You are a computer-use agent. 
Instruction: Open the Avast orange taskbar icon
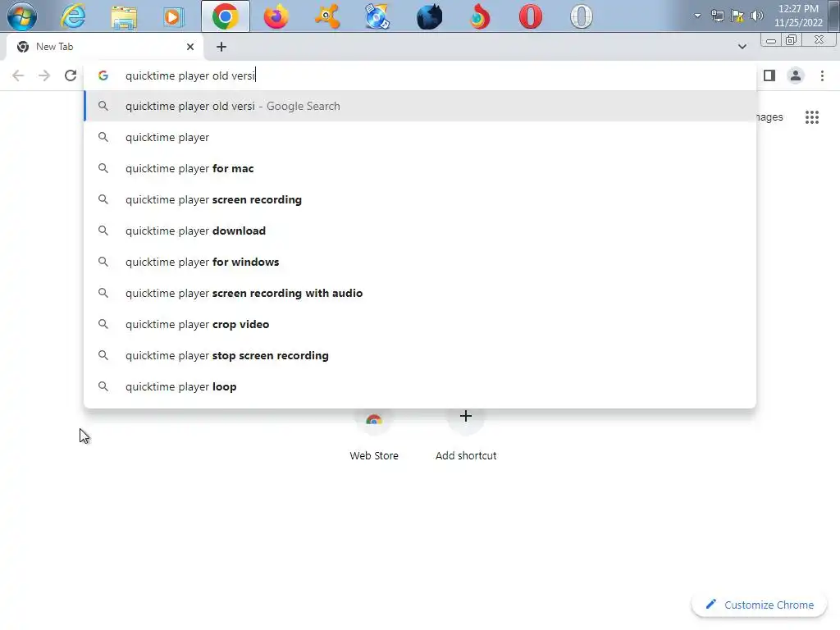click(326, 16)
